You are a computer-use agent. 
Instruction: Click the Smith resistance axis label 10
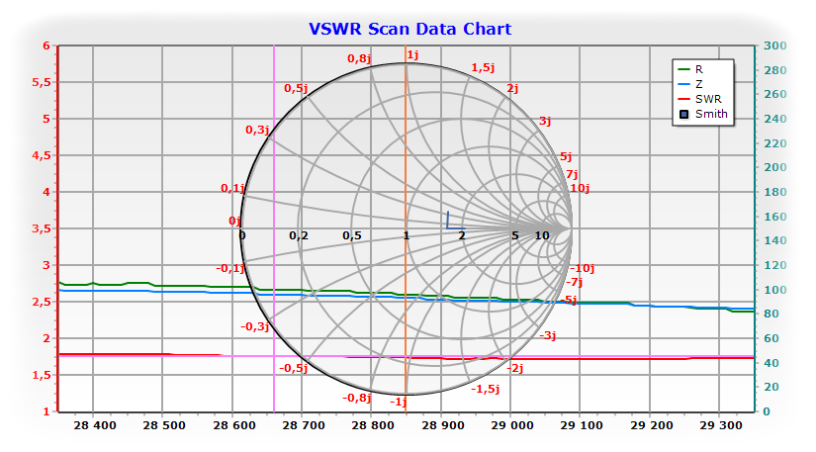pos(542,236)
